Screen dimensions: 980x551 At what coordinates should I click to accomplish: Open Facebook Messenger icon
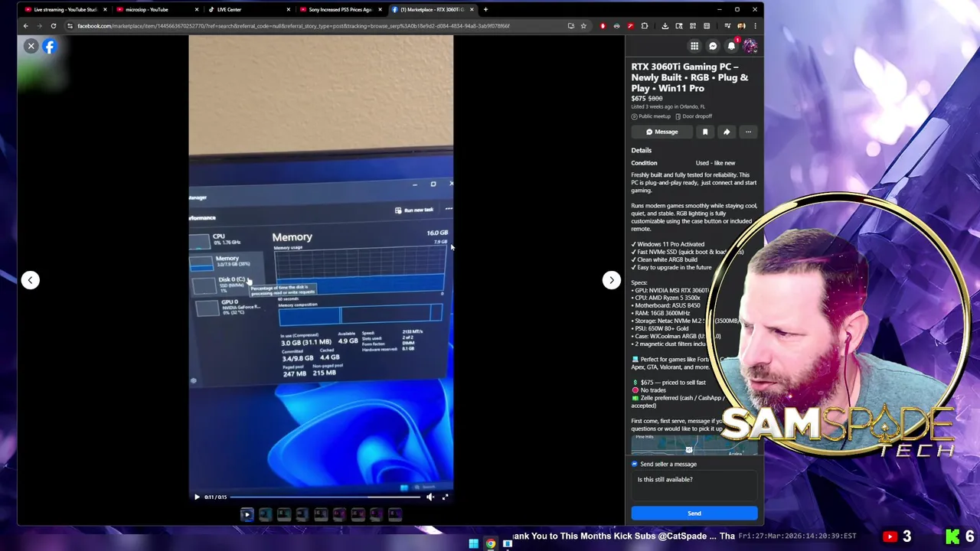[713, 46]
